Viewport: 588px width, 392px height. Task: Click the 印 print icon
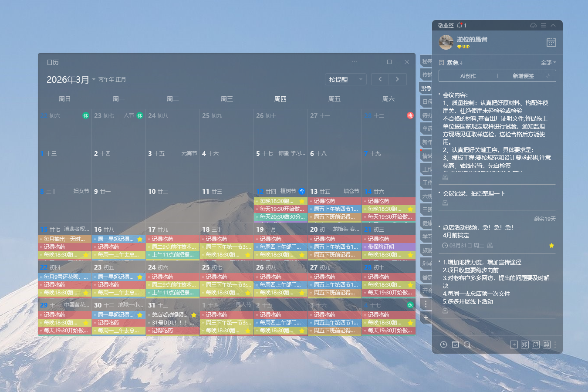535,344
